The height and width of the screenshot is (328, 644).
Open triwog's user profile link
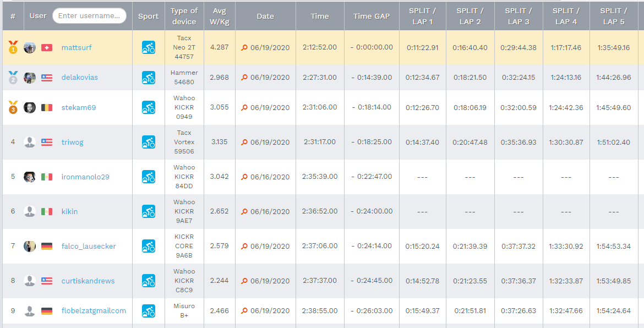72,142
